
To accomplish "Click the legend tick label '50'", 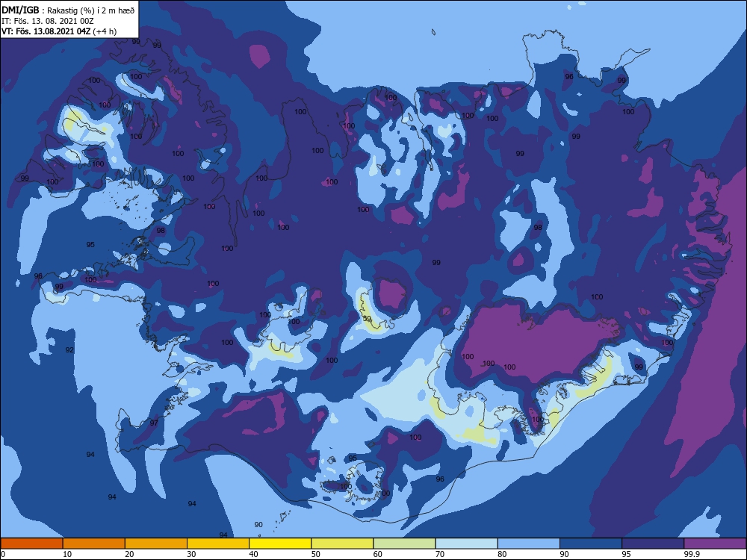I will pos(315,554).
